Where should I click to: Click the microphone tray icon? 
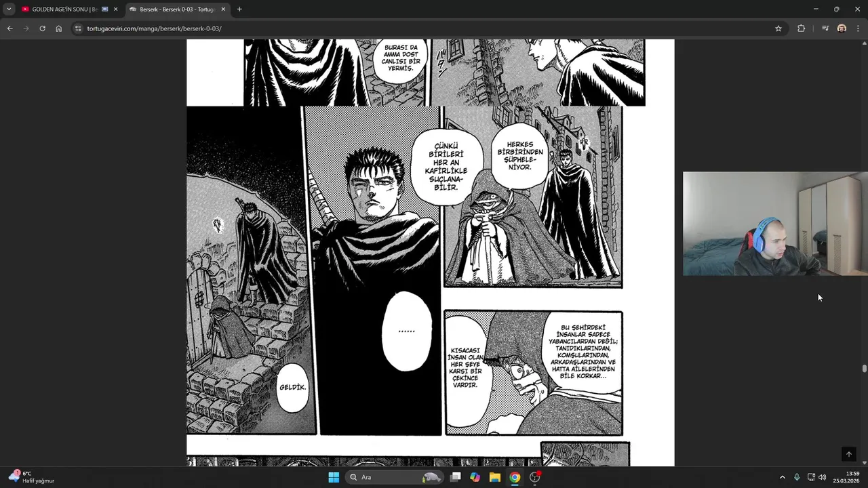click(797, 477)
